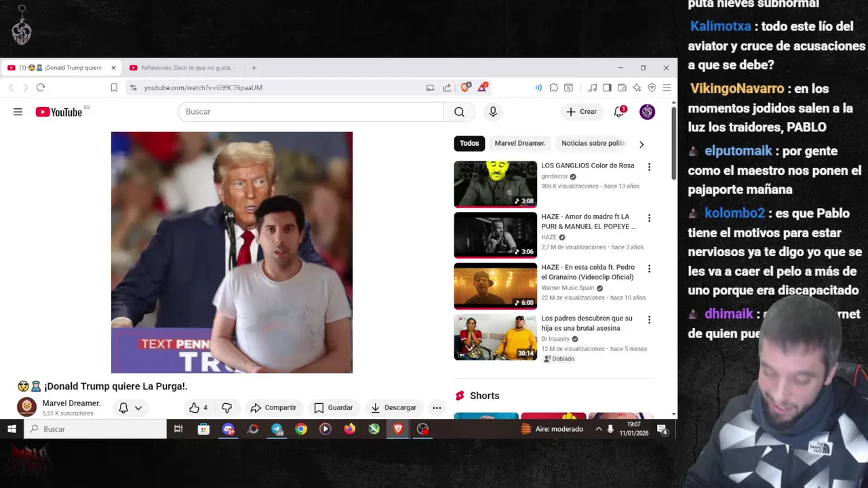Open Leo AI sparkle icon
The image size is (868, 488).
coord(637,87)
